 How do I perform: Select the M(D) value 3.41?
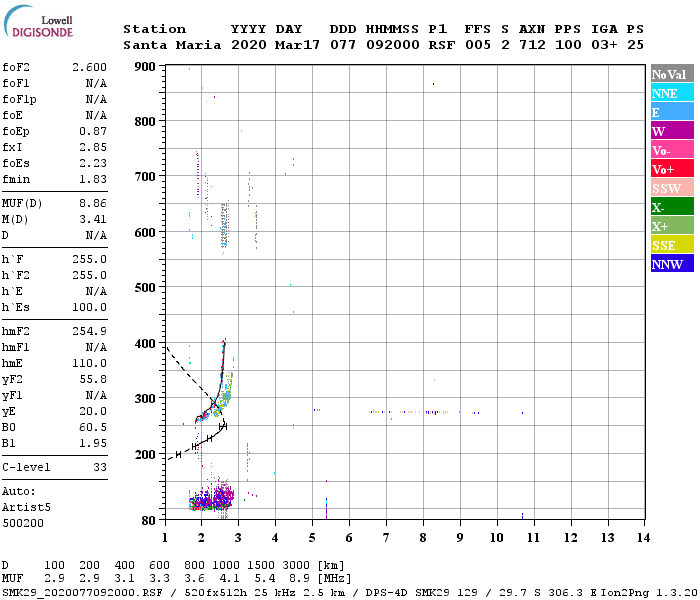(93, 219)
